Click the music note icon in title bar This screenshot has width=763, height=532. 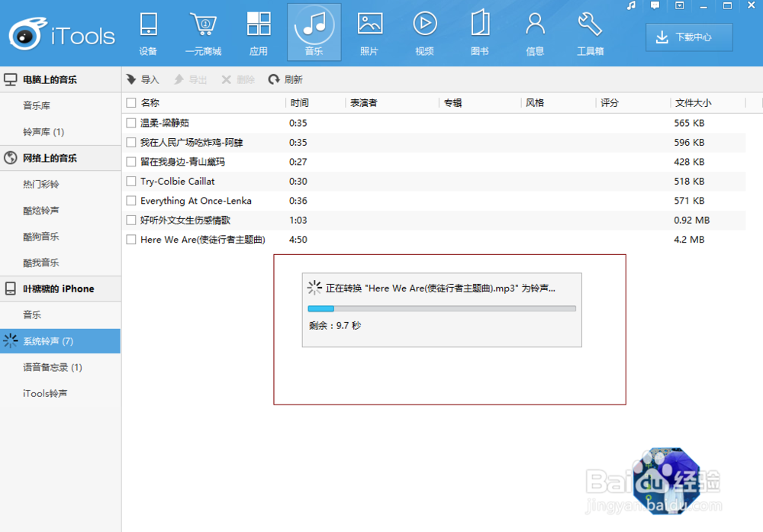pos(631,6)
